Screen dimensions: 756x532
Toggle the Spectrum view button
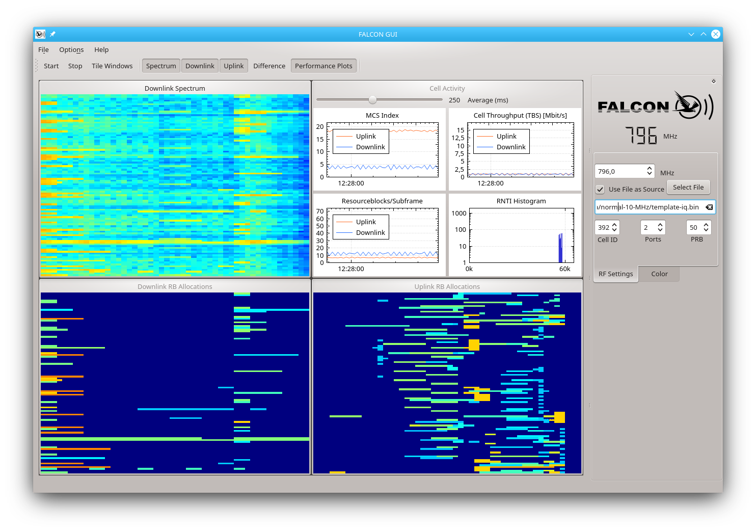pos(161,66)
